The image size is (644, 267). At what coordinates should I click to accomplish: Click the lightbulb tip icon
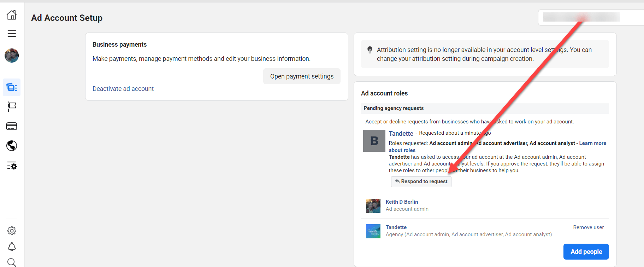click(370, 50)
